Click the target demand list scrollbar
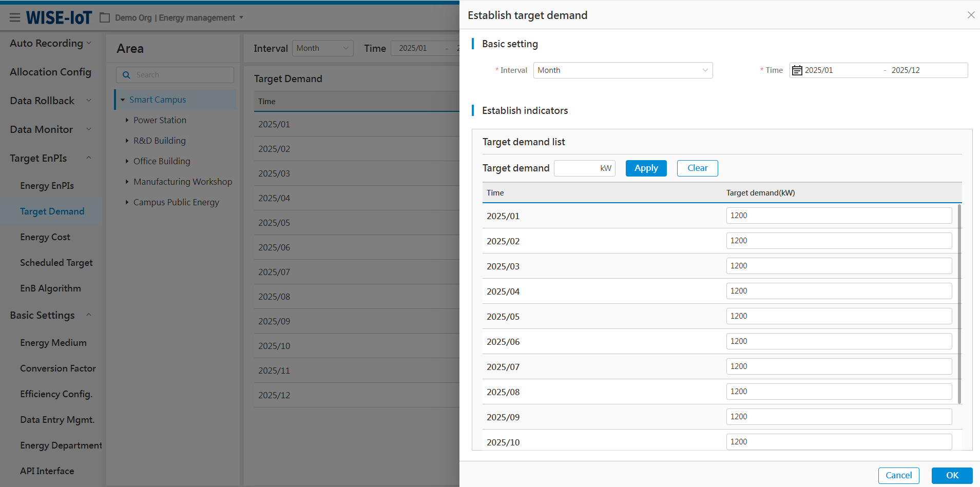This screenshot has width=980, height=487. click(959, 303)
